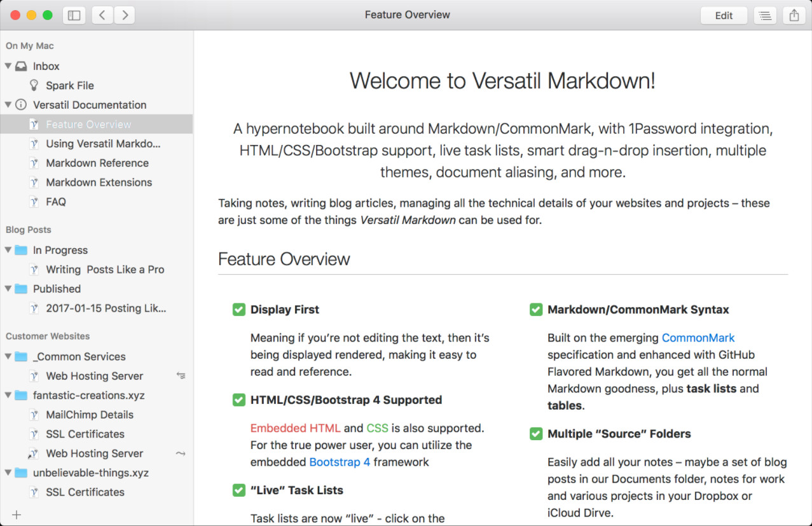Open the table of contents list icon

[765, 15]
